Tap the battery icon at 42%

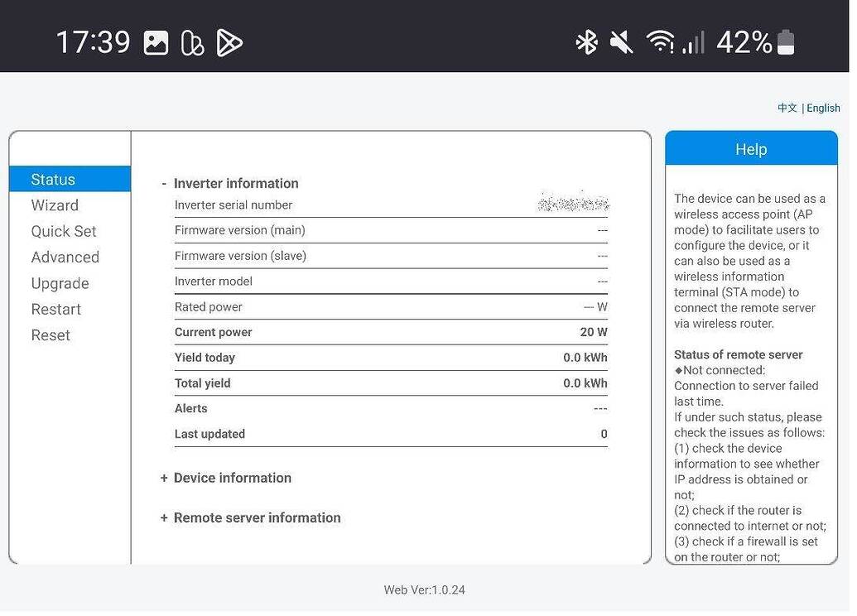786,42
